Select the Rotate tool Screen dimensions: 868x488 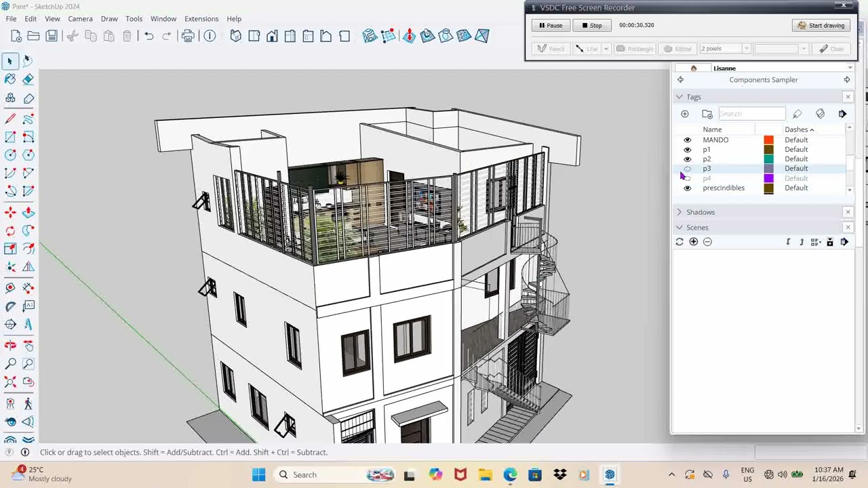point(10,231)
